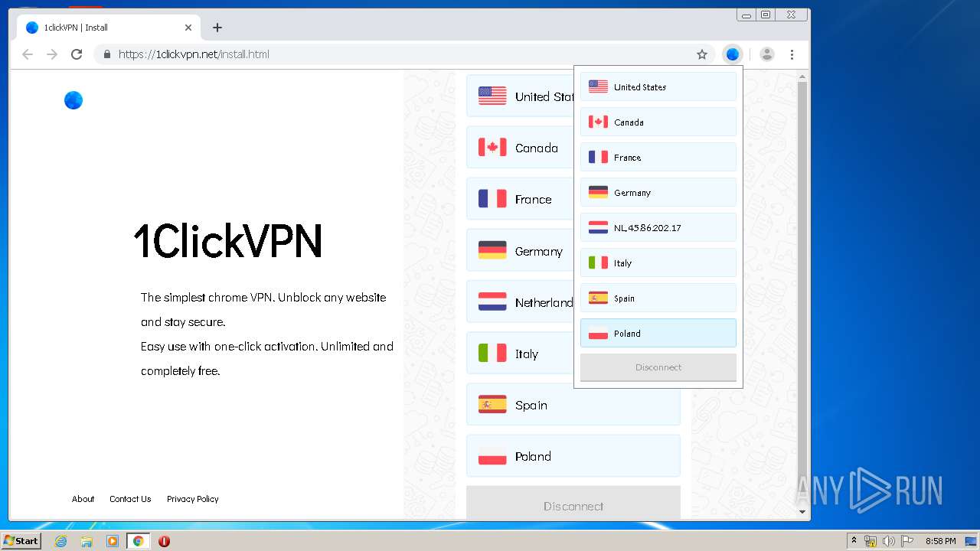
Task: Select Canada in the extension popup
Action: (658, 122)
